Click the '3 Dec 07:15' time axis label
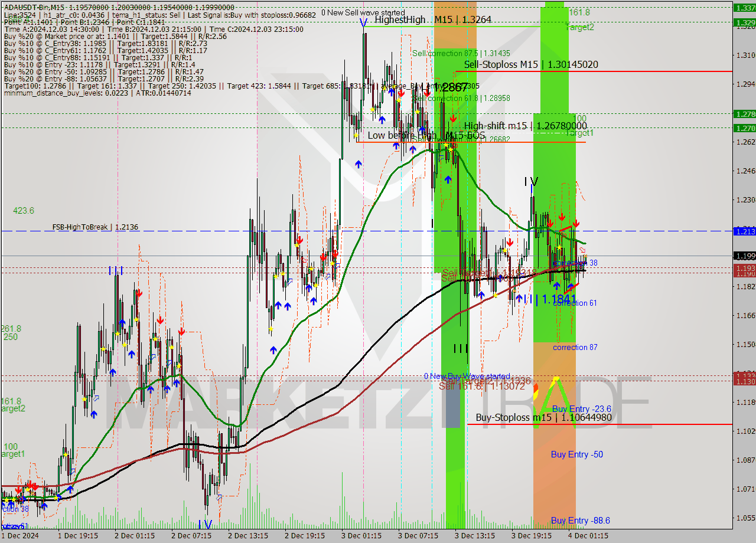Viewport: 756px width, 543px height. (x=418, y=536)
